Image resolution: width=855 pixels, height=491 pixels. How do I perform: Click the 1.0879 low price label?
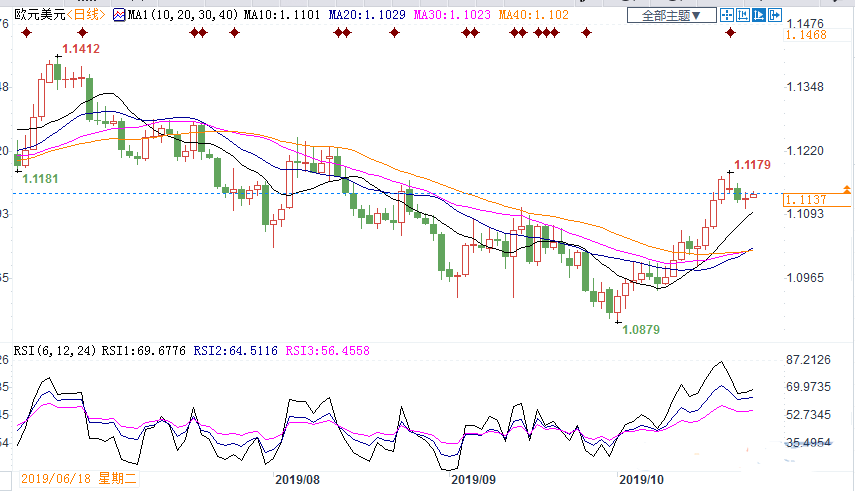click(x=641, y=329)
